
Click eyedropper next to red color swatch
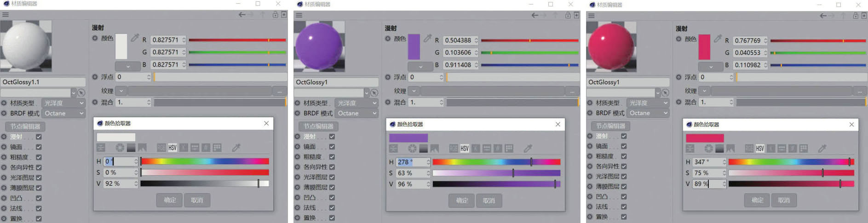click(x=718, y=39)
